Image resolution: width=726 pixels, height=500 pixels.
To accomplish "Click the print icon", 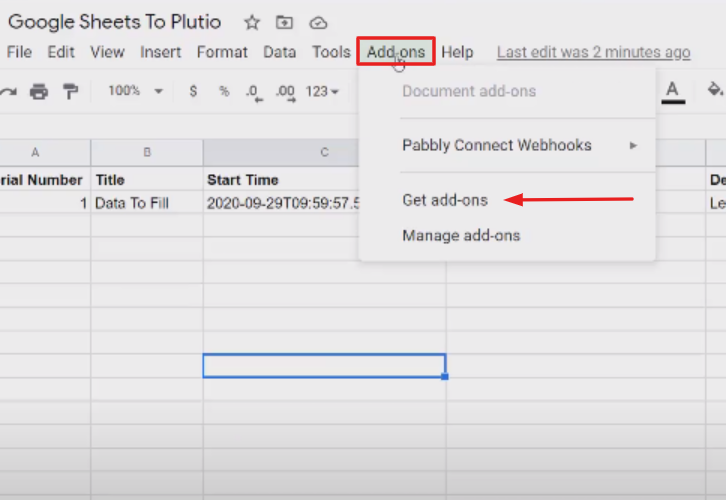I will (39, 91).
